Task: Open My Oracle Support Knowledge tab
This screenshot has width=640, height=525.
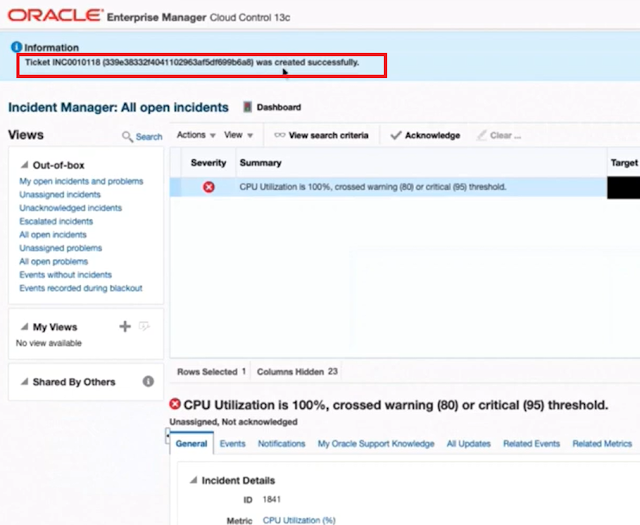Action: [376, 443]
